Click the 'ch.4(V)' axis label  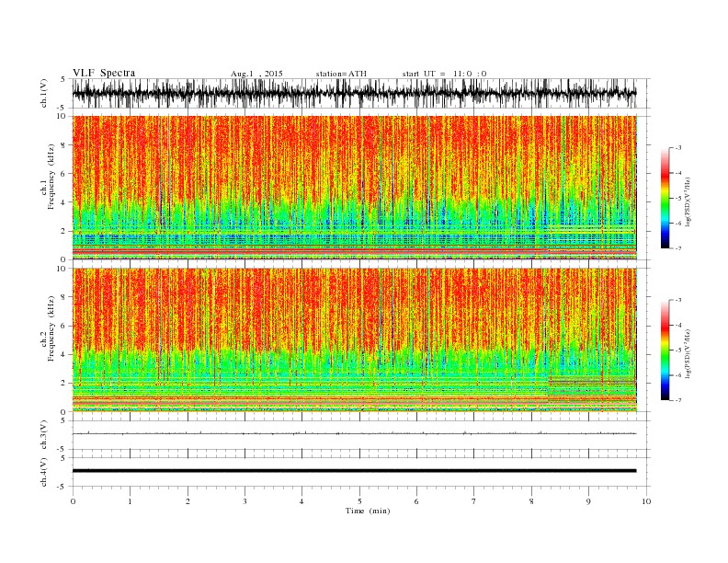[44, 472]
